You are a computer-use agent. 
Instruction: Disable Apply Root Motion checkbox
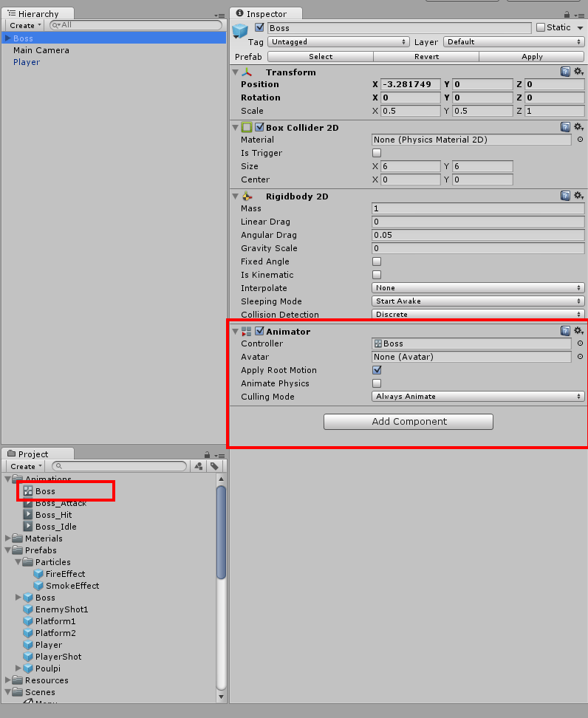tap(377, 370)
